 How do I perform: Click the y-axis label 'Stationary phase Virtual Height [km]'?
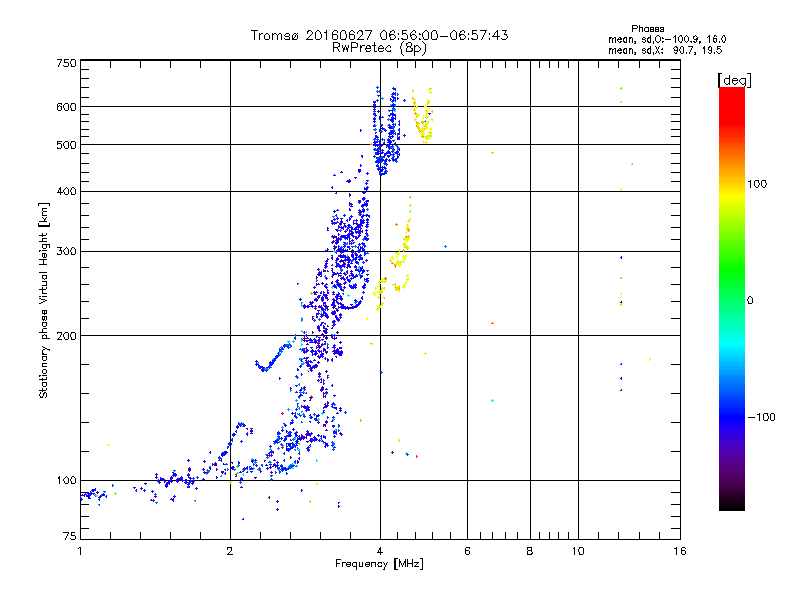[43, 301]
